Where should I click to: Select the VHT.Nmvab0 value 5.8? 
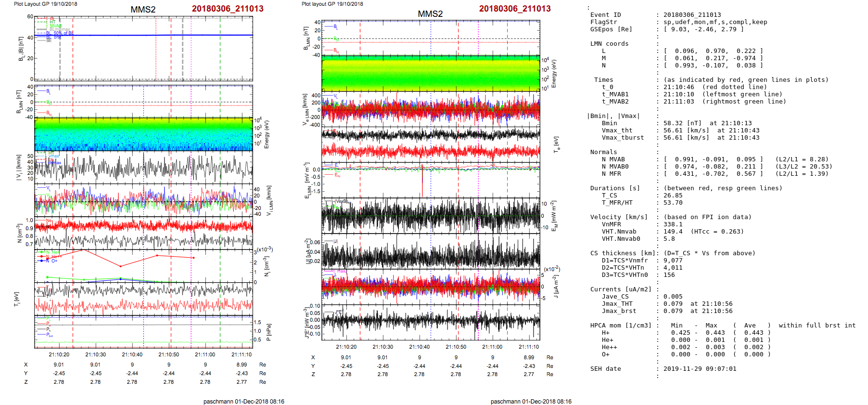(x=669, y=239)
